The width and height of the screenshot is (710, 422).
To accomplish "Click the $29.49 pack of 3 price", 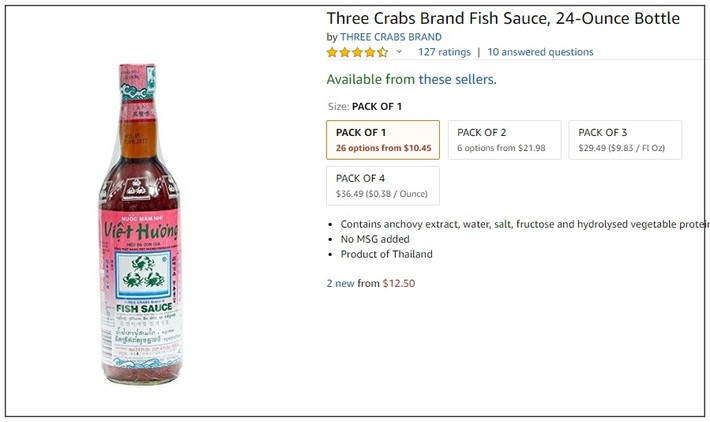I will coord(594,148).
